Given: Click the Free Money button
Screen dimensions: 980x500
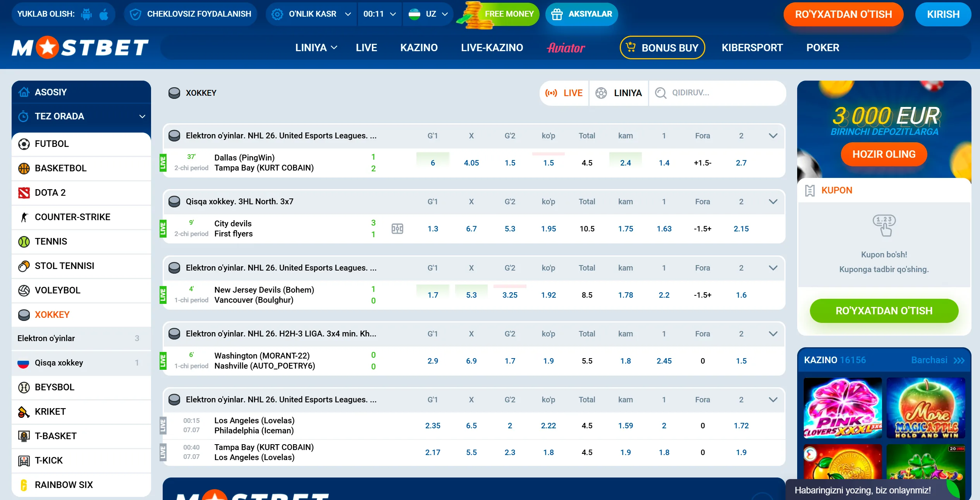Looking at the screenshot, I should [498, 14].
